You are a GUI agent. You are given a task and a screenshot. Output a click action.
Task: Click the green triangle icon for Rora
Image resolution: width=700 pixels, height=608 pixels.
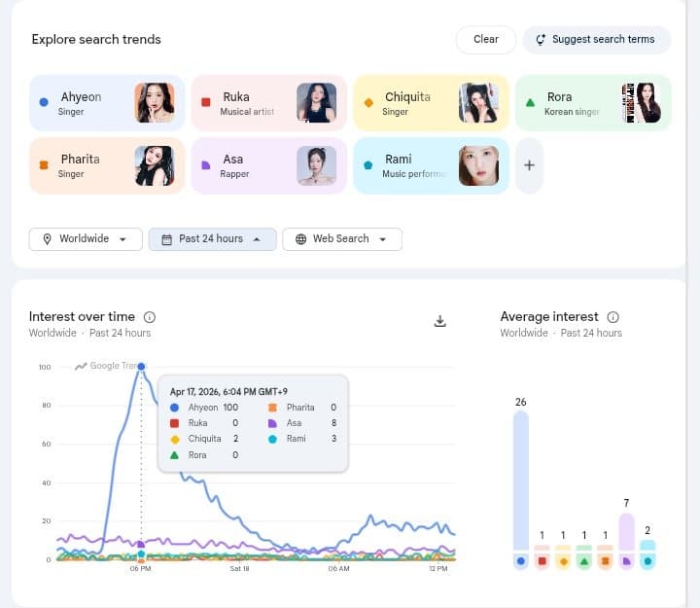(530, 101)
